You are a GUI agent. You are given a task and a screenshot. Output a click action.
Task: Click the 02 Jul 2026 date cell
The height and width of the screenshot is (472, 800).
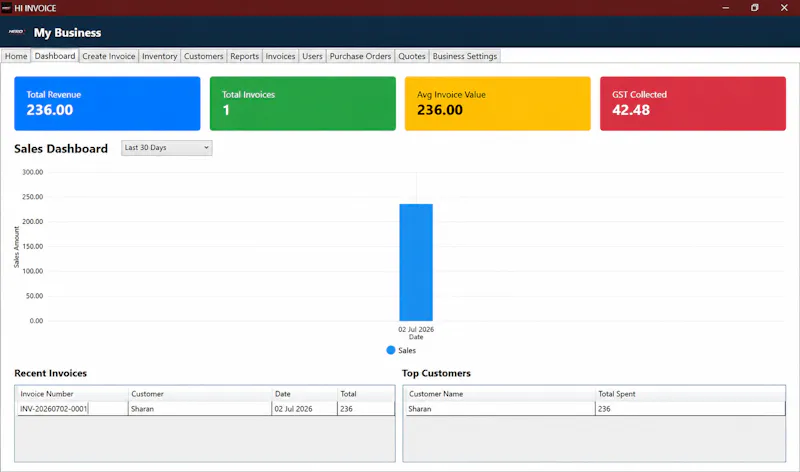point(305,409)
